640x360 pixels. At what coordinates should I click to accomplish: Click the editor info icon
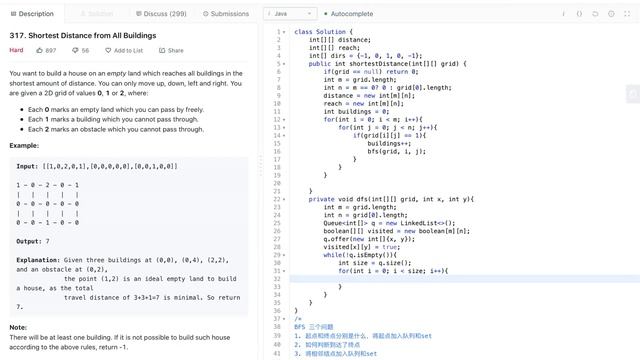click(563, 14)
